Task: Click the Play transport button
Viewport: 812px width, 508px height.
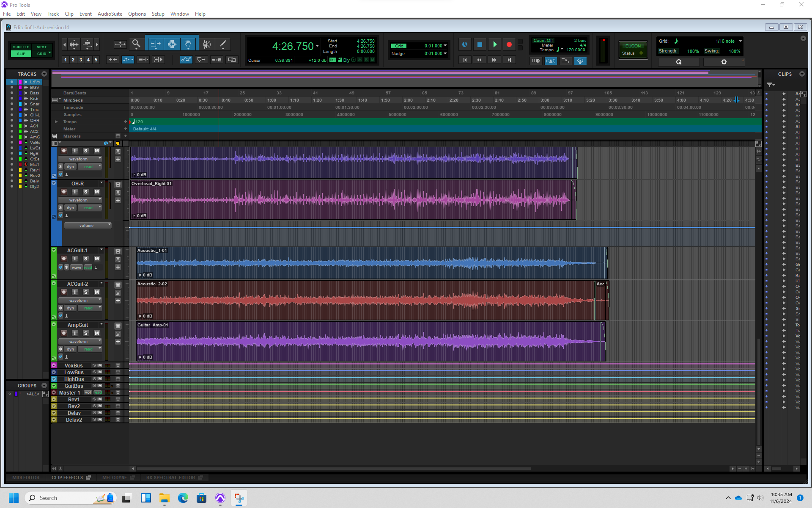Action: (x=494, y=44)
